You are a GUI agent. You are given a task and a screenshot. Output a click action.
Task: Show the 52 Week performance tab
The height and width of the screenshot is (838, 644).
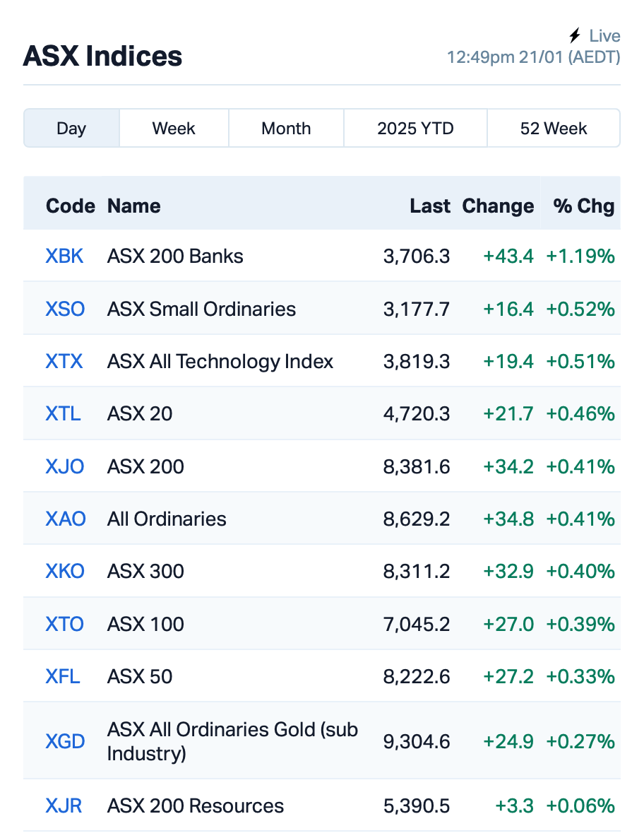coord(554,129)
